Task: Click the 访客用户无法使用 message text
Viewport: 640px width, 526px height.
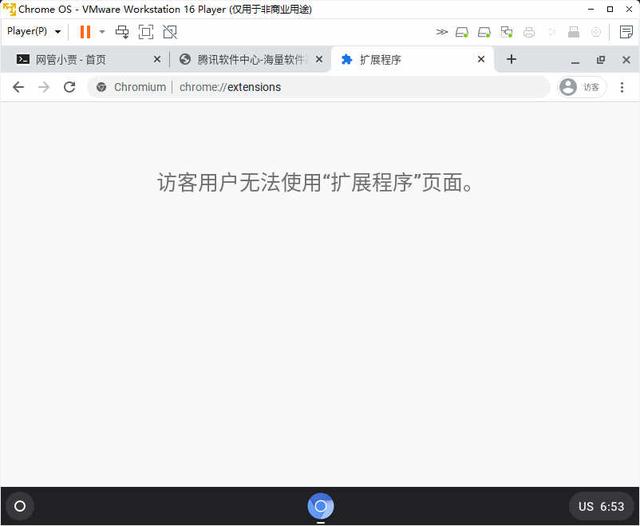Action: tap(315, 182)
